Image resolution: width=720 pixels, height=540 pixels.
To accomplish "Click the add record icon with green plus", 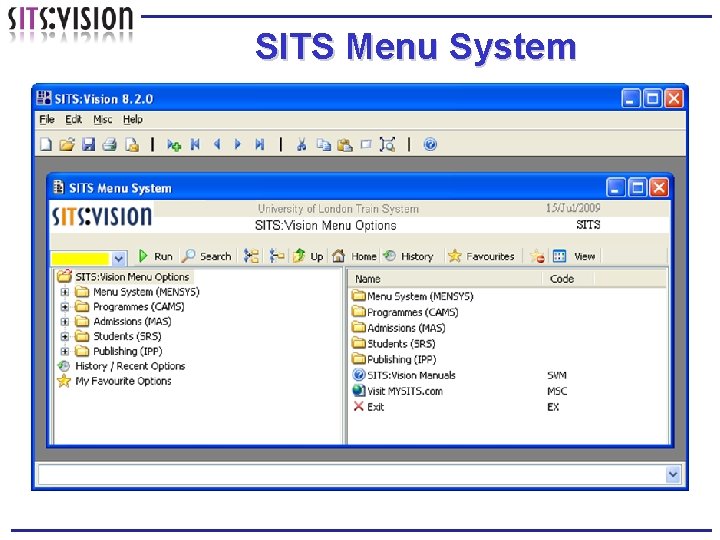I will coord(174,145).
